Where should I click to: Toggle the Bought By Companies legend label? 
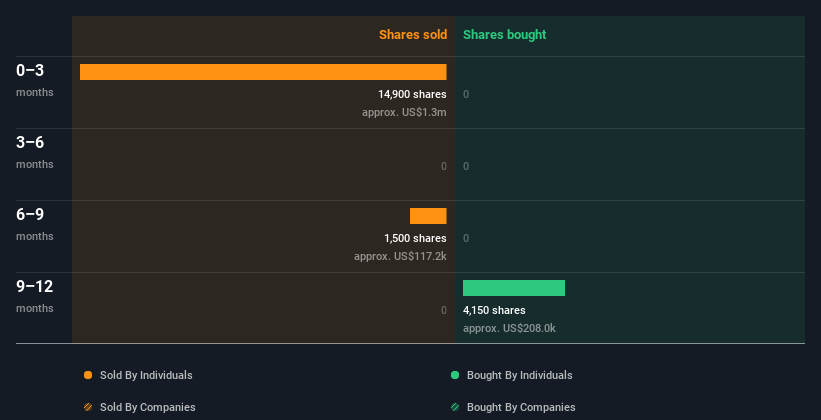[x=521, y=407]
